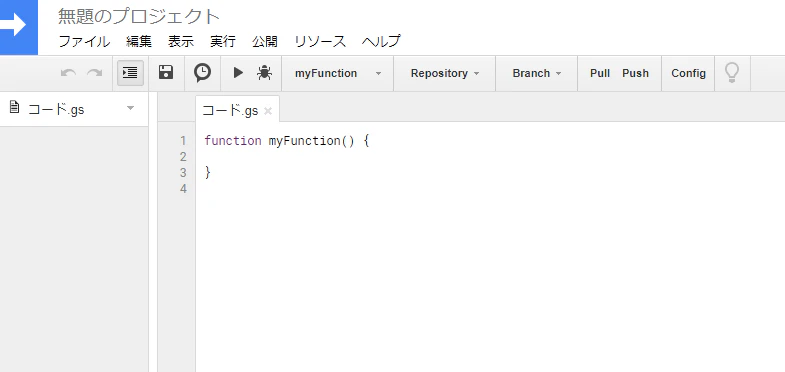Open the リソース menu
This screenshot has width=785, height=372.
point(320,42)
